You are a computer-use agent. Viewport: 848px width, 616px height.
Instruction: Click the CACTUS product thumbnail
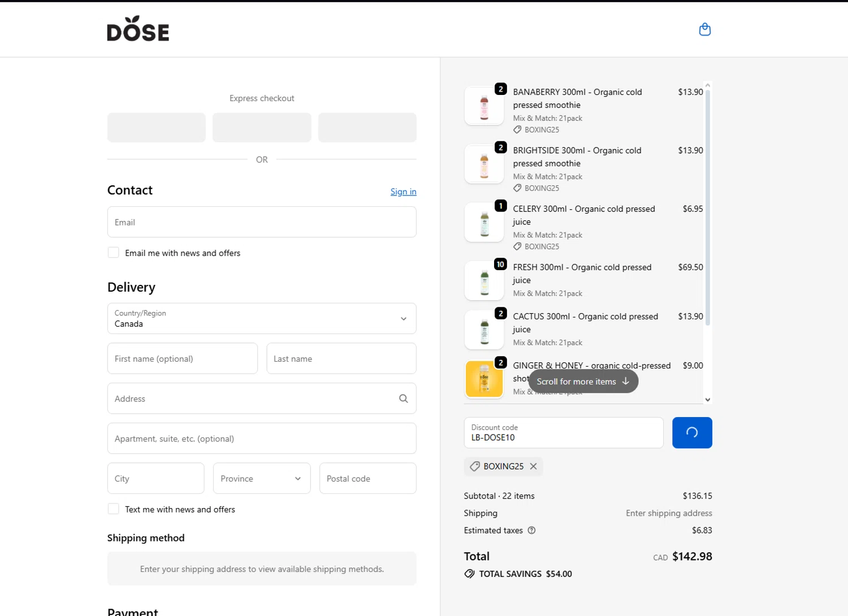pos(484,330)
